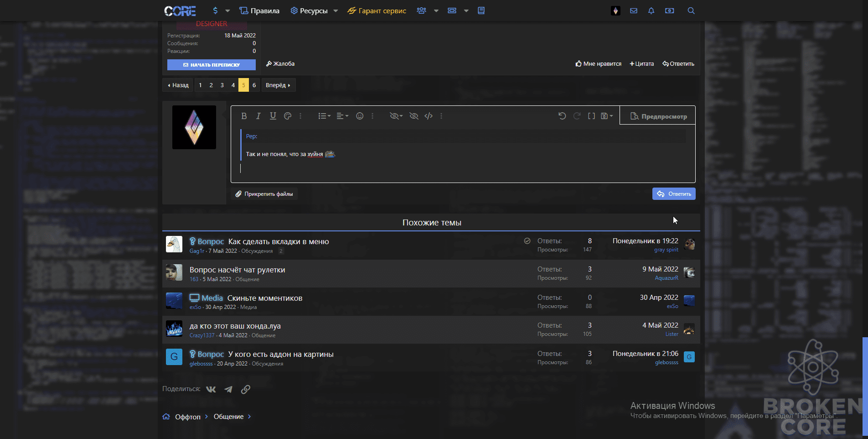This screenshot has width=868, height=439.
Task: Redo the editor change
Action: click(x=577, y=116)
